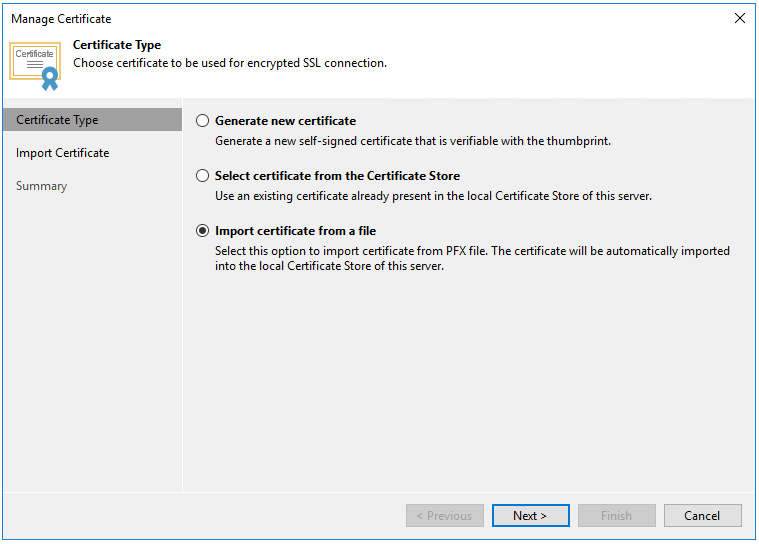Choose the Certificate Store radio button
The image size is (759, 544).
pyautogui.click(x=203, y=176)
